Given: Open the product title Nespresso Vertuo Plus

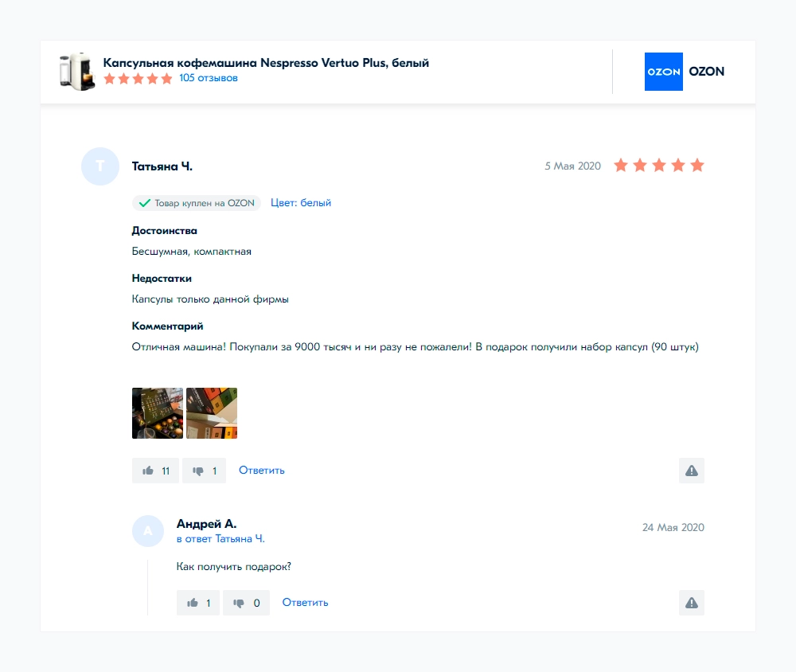Looking at the screenshot, I should 266,63.
